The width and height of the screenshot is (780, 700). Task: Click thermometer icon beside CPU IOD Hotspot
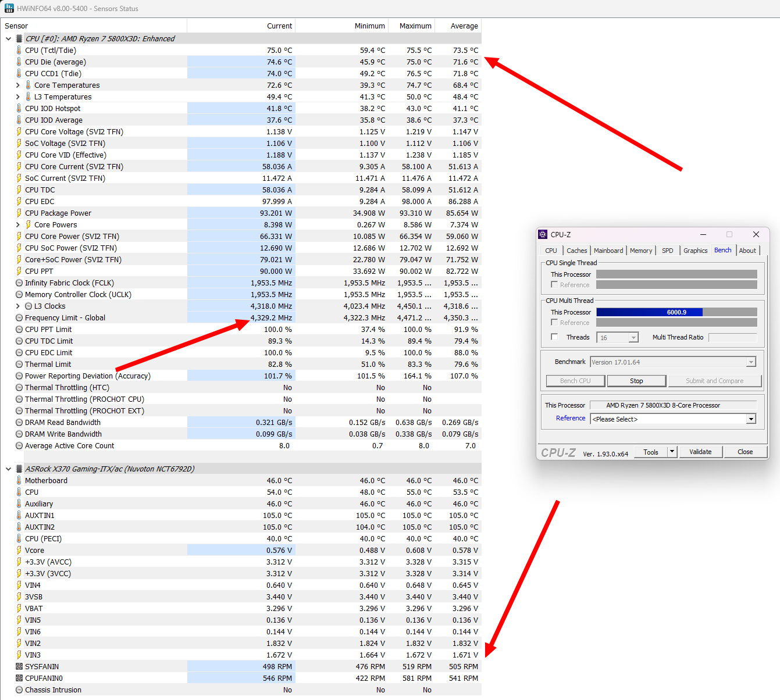pyautogui.click(x=19, y=108)
